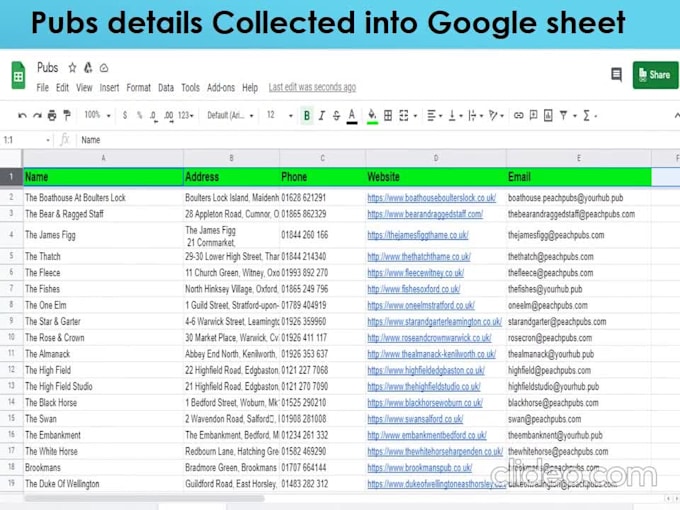Toggle Strikethrough formatting
680x510 pixels.
pyautogui.click(x=337, y=115)
